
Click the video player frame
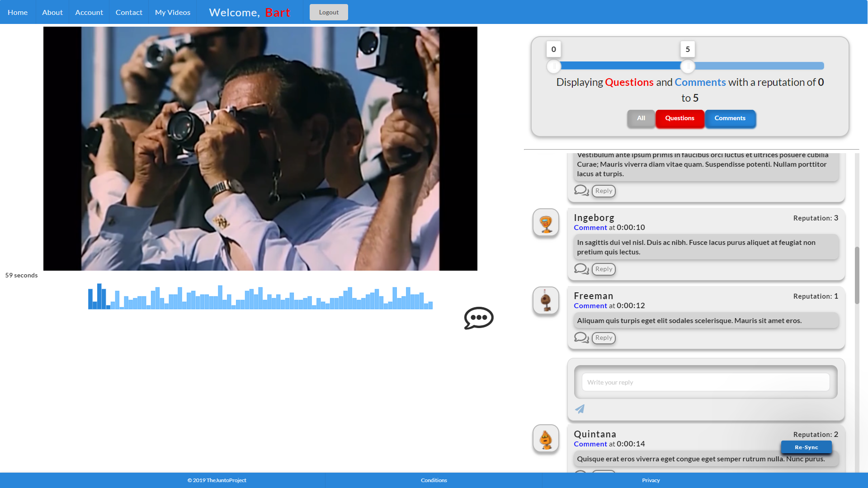coord(260,149)
